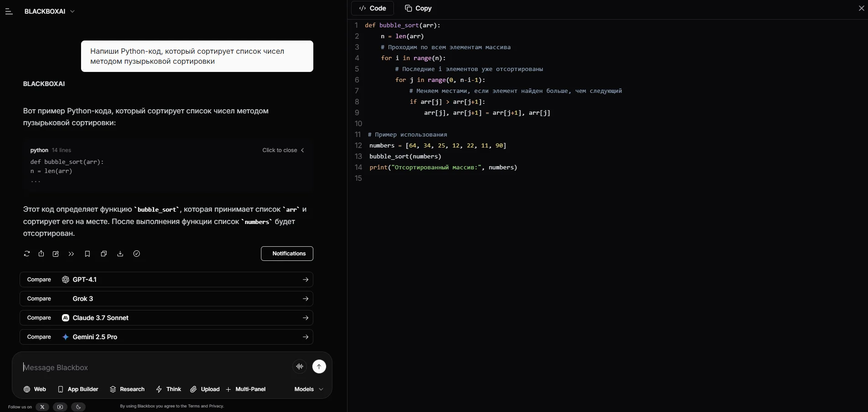The width and height of the screenshot is (868, 412).
Task: Compare with GPT-4.1
Action: pyautogui.click(x=166, y=280)
